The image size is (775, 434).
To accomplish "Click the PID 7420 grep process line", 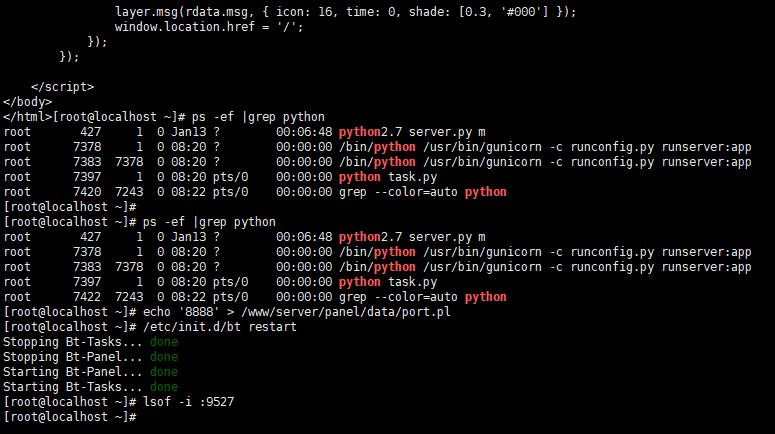I will pos(255,192).
